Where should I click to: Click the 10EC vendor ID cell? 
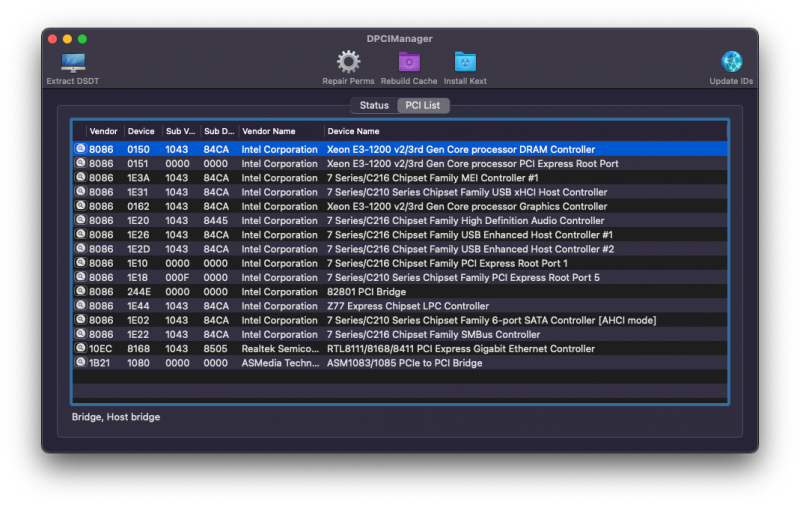(x=101, y=349)
